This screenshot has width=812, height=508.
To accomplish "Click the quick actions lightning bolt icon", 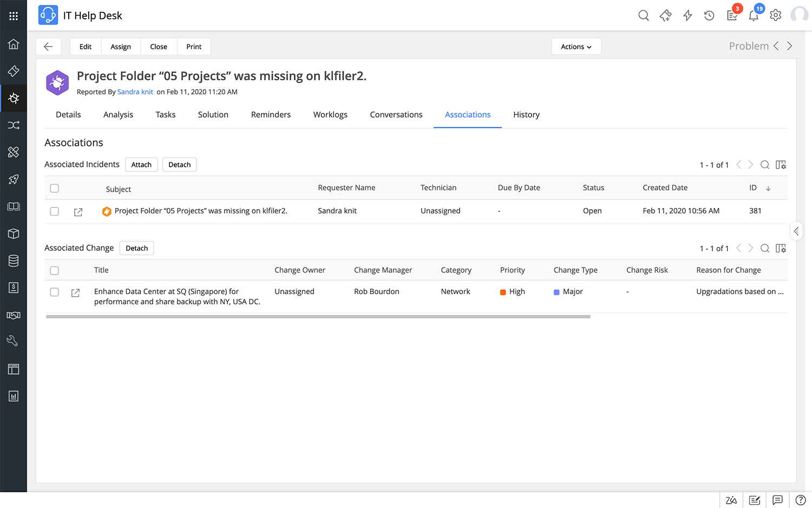I will point(687,16).
